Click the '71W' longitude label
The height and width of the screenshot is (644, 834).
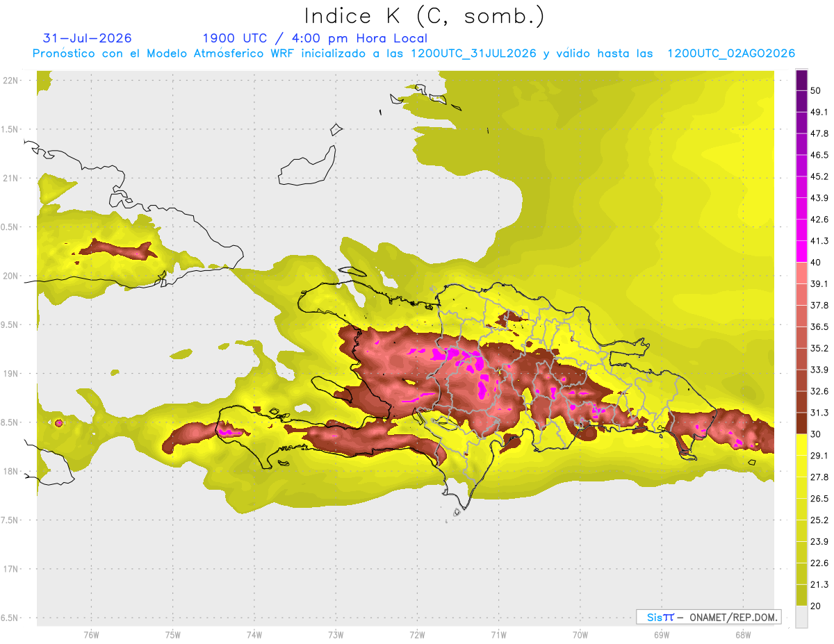pos(498,635)
